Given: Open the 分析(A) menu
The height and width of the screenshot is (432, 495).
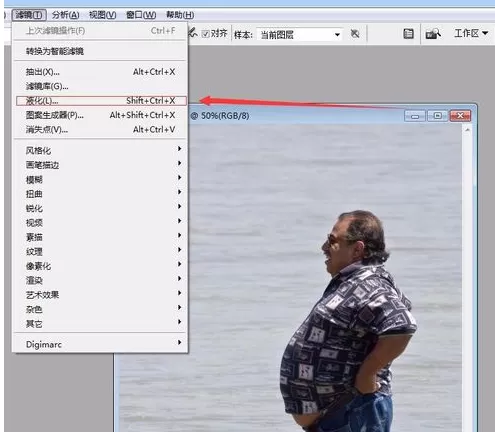Looking at the screenshot, I should (x=66, y=15).
